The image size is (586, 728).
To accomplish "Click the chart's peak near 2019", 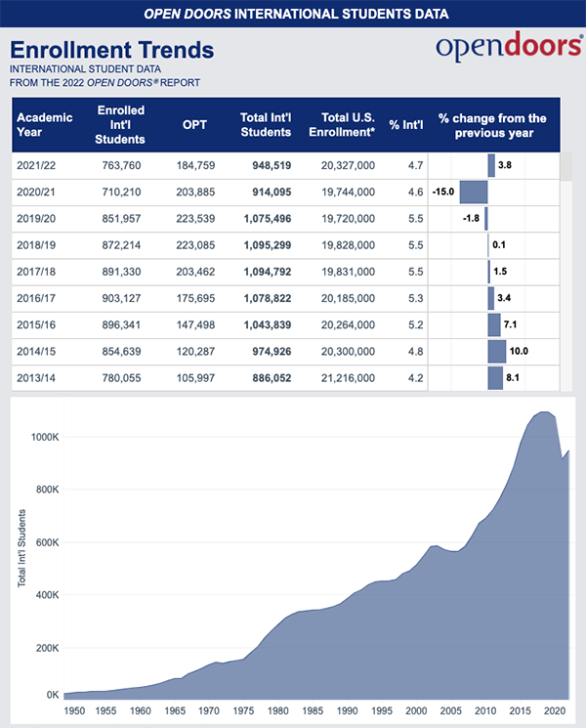I will pyautogui.click(x=545, y=412).
